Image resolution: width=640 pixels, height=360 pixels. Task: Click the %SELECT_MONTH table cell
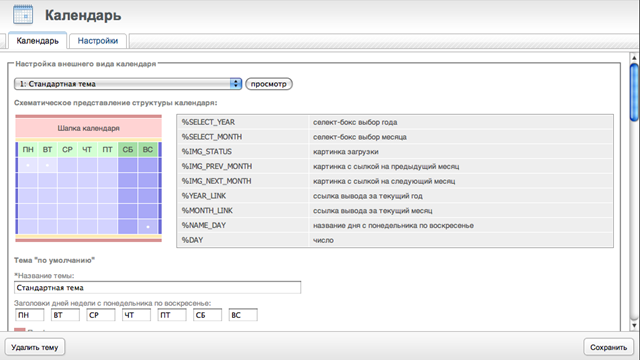click(243, 137)
